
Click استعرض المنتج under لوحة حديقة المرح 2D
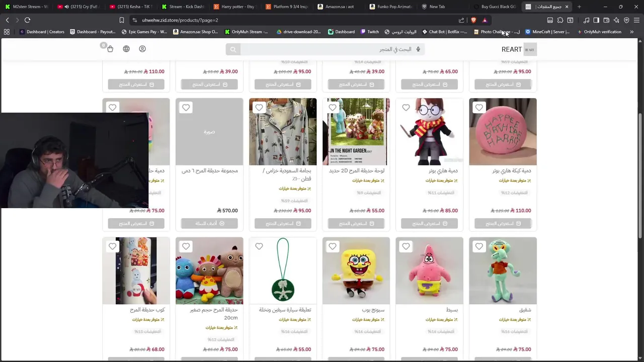coord(356,223)
